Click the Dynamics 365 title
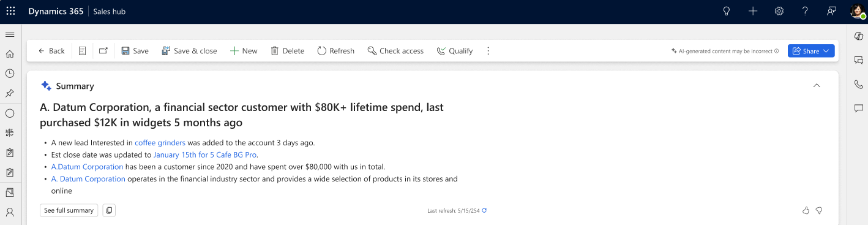The image size is (868, 225). [56, 11]
